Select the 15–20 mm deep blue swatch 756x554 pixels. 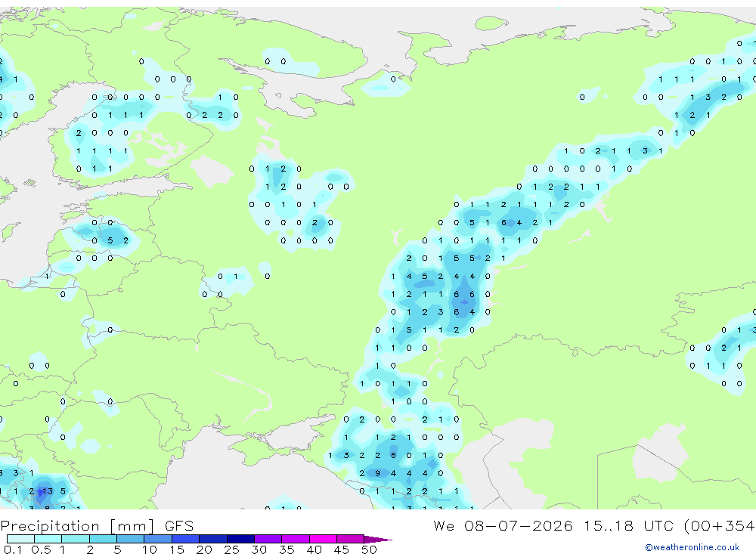[x=185, y=539]
